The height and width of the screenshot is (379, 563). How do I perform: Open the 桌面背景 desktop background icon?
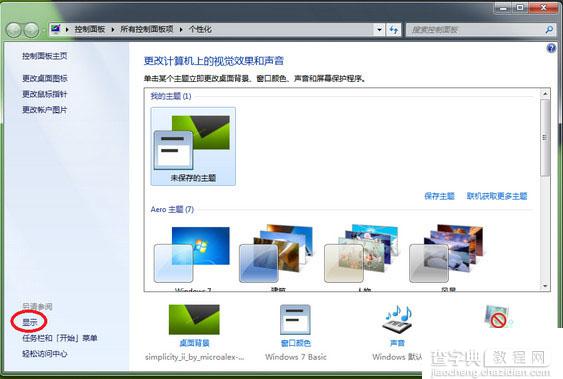point(194,319)
